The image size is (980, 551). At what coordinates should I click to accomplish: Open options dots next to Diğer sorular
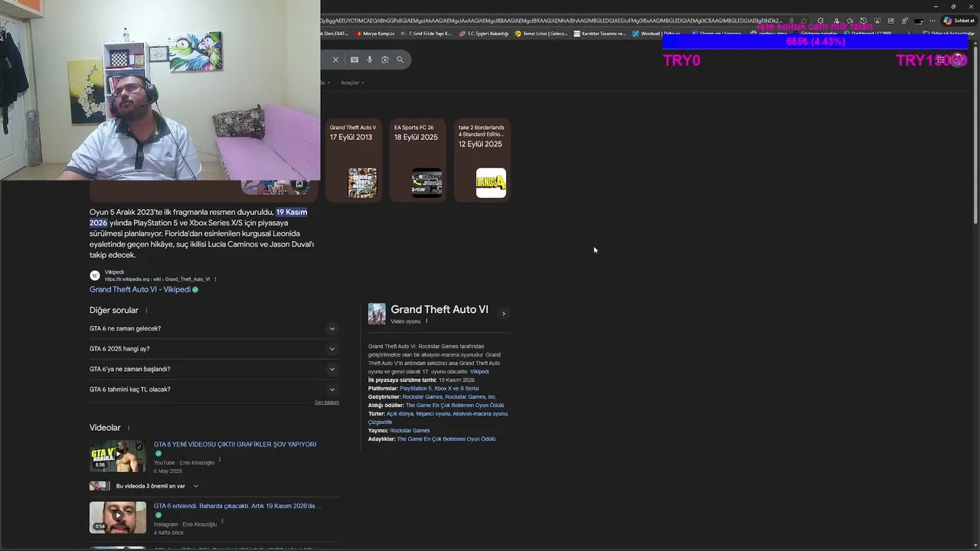click(146, 311)
